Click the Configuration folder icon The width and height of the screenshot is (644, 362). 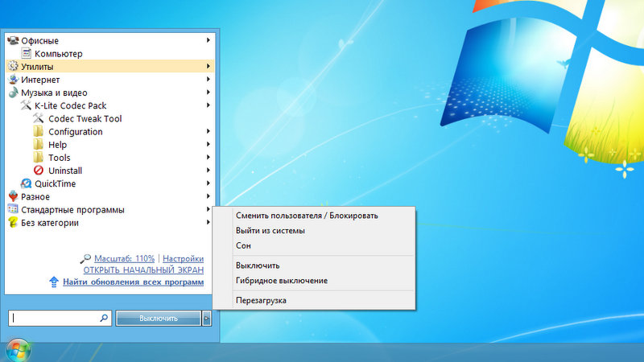point(38,131)
